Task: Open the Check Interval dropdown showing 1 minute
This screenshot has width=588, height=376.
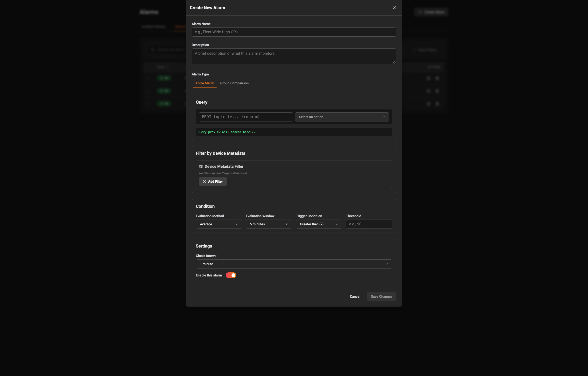Action: pos(294,264)
